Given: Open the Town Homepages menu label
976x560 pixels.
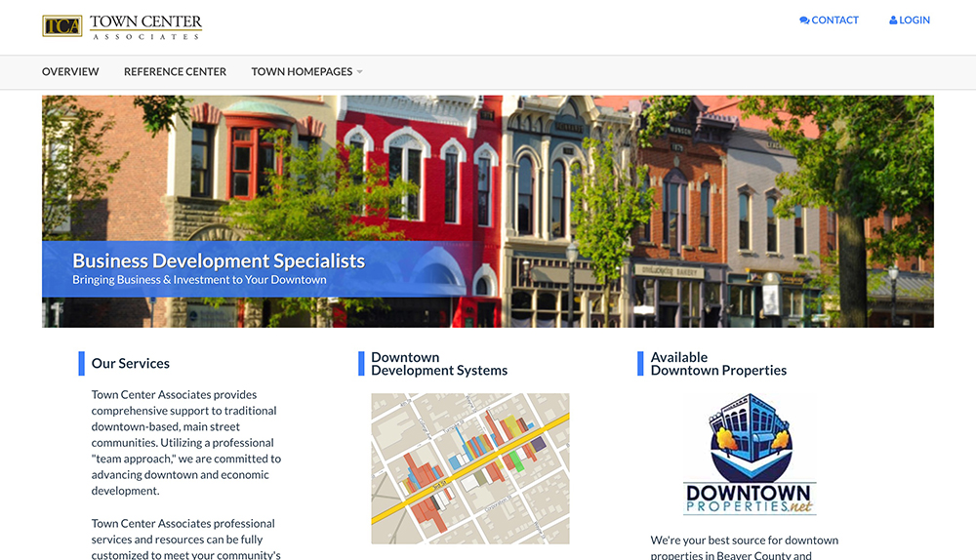Looking at the screenshot, I should [301, 72].
